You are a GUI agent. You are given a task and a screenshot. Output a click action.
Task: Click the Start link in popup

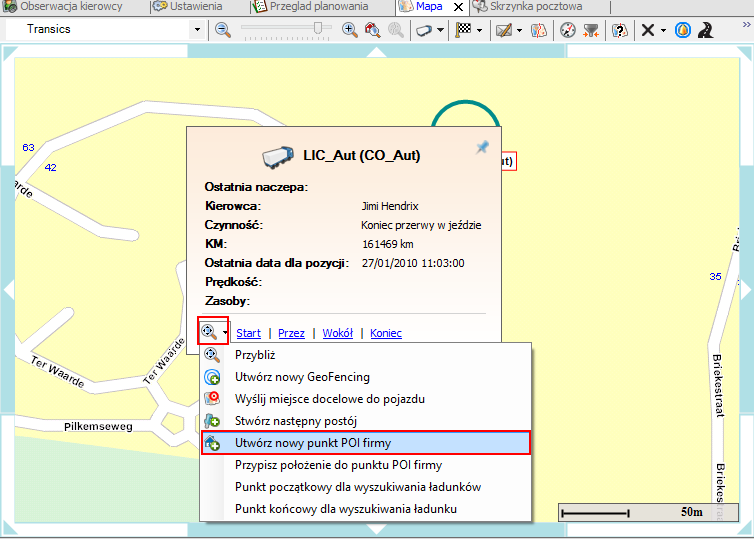(x=248, y=333)
